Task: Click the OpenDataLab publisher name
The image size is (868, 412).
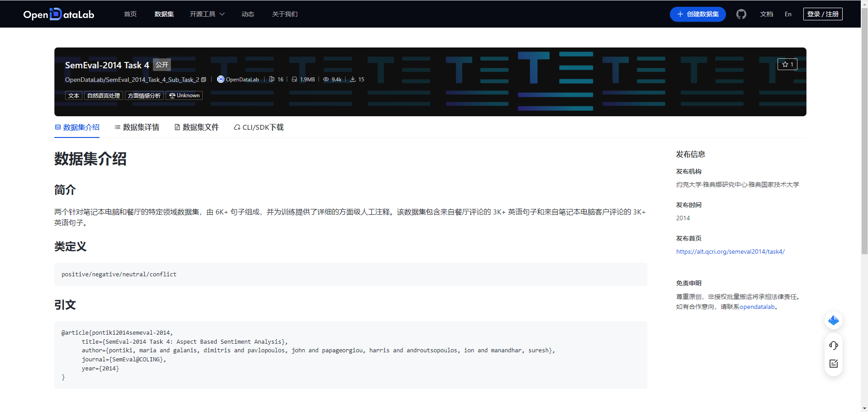Action: 242,80
